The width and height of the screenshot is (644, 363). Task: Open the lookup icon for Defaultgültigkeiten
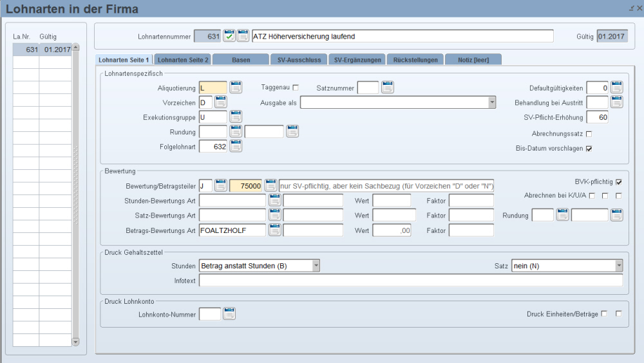[x=616, y=87]
